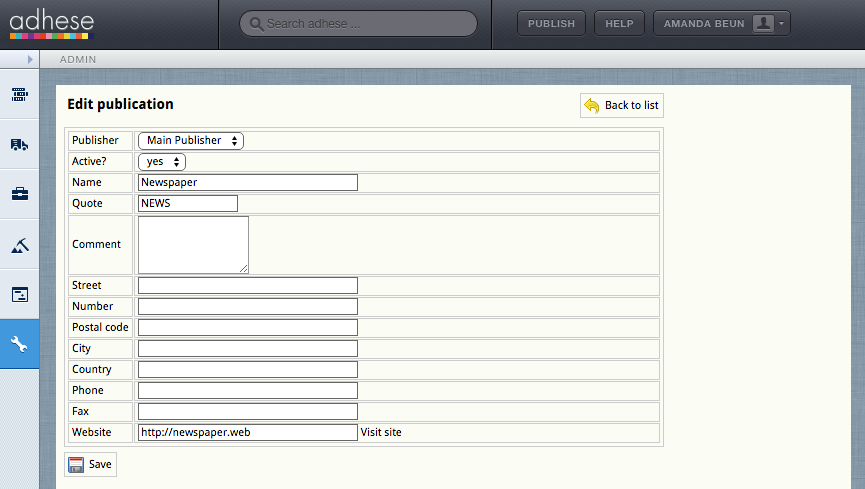865x489 pixels.
Task: Focus the Comment text area
Action: click(x=193, y=244)
